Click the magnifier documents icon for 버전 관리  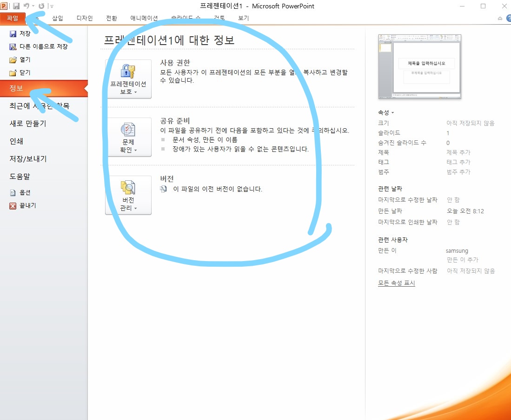click(x=128, y=188)
